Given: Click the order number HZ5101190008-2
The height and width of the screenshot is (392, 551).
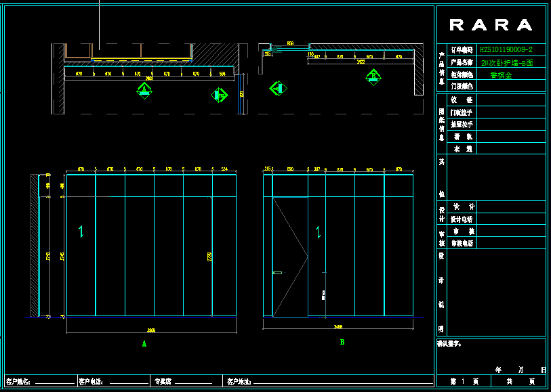Looking at the screenshot, I should click(506, 50).
